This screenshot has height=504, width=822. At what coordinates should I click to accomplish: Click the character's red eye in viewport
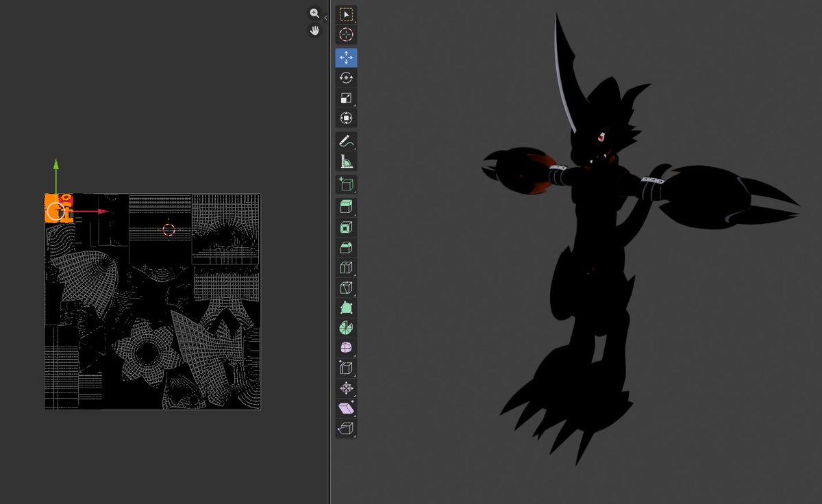click(601, 138)
